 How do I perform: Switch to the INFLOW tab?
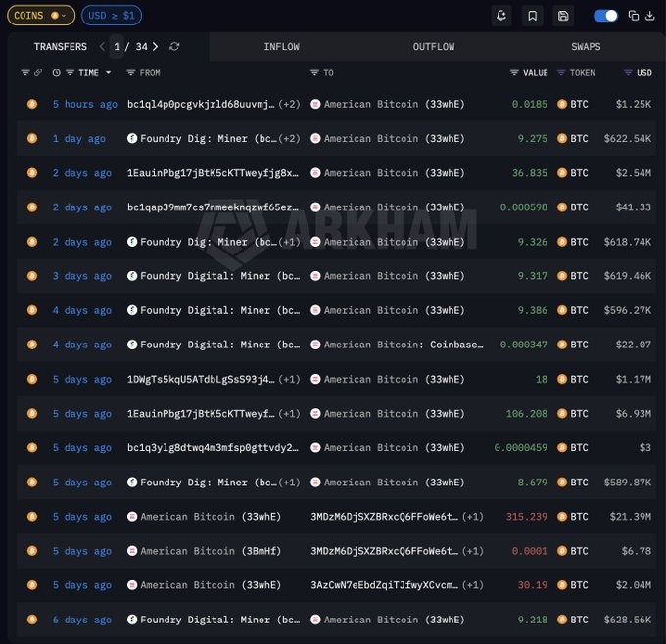pos(281,47)
